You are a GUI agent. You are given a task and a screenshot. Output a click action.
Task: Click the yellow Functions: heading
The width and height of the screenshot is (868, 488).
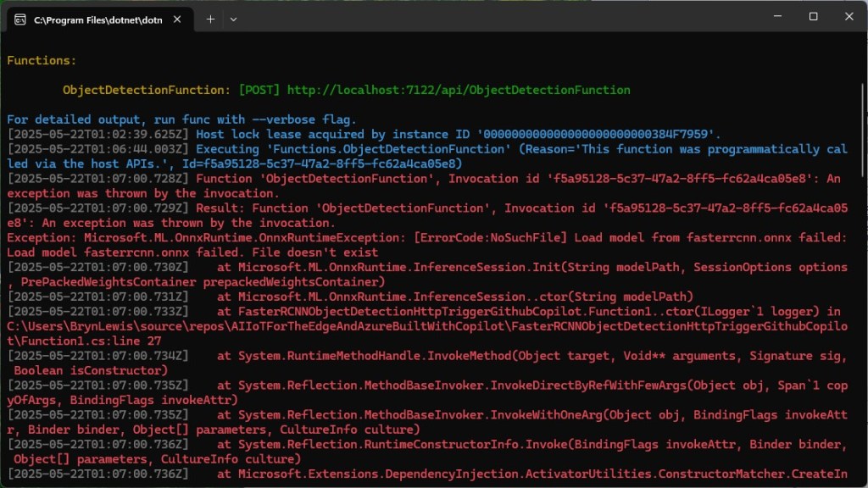[42, 61]
